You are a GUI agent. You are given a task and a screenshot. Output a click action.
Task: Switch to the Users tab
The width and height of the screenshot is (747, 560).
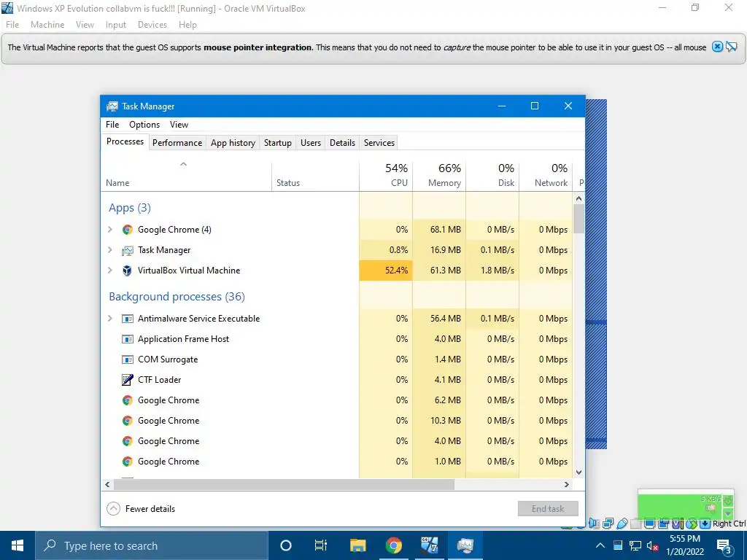click(x=311, y=143)
